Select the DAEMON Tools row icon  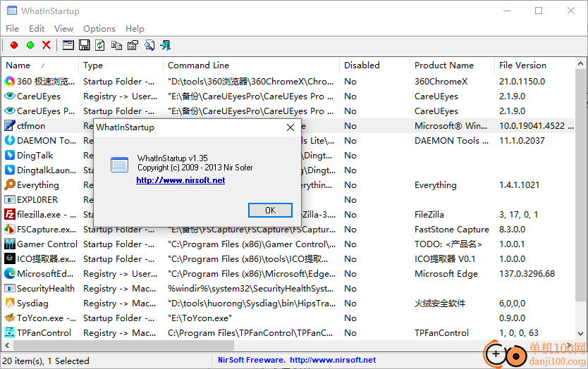9,140
